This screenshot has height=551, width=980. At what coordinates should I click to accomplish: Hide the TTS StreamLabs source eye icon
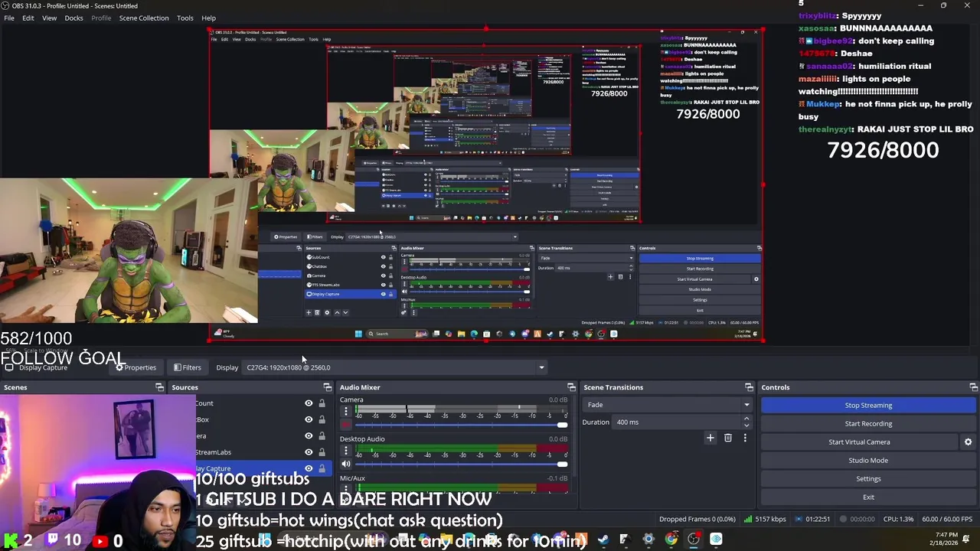pyautogui.click(x=309, y=452)
